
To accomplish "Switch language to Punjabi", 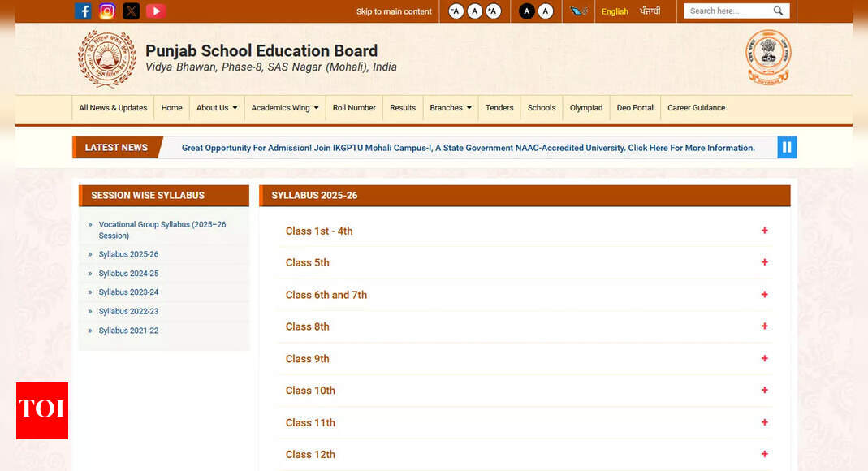I will point(650,11).
